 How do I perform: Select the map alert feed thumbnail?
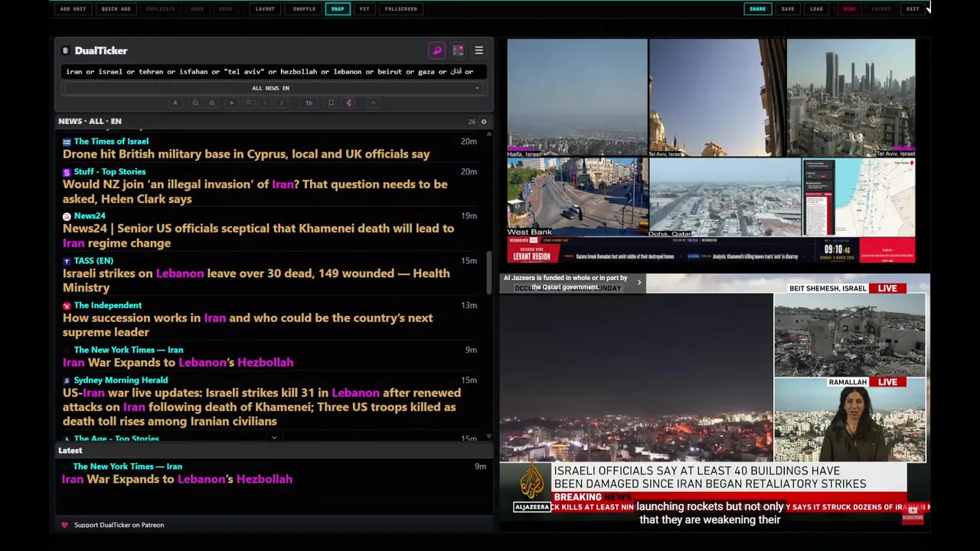click(859, 197)
